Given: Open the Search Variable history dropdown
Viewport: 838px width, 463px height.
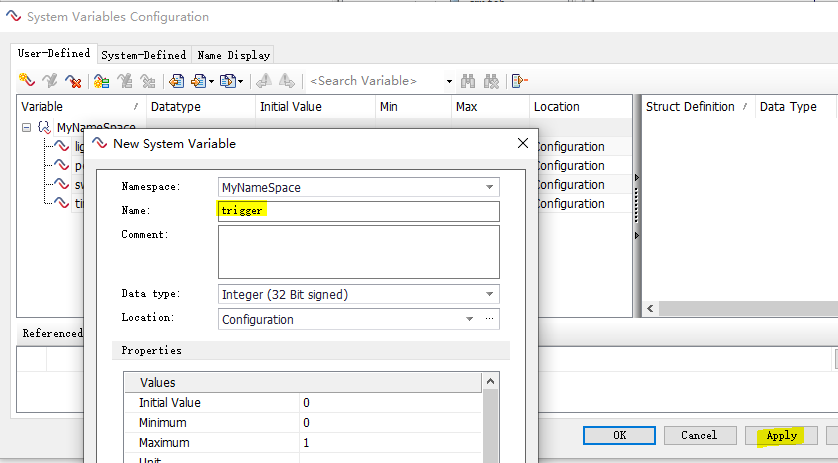Looking at the screenshot, I should [x=449, y=81].
